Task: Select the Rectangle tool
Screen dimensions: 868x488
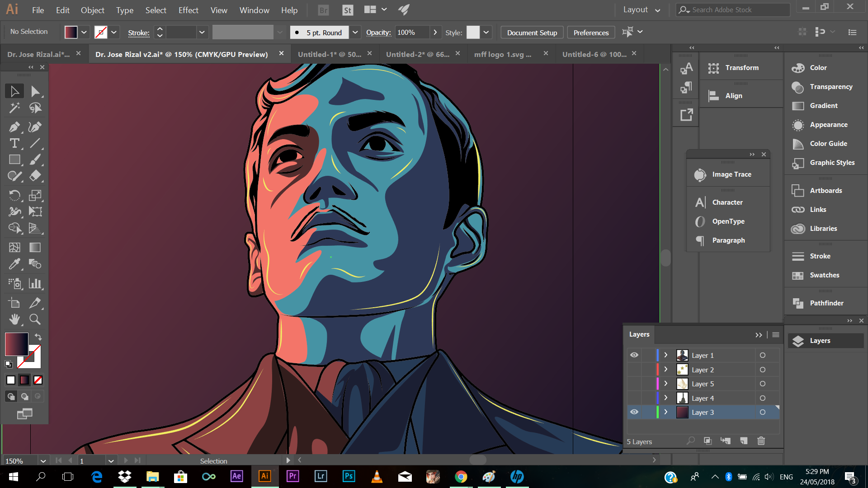Action: (x=14, y=160)
